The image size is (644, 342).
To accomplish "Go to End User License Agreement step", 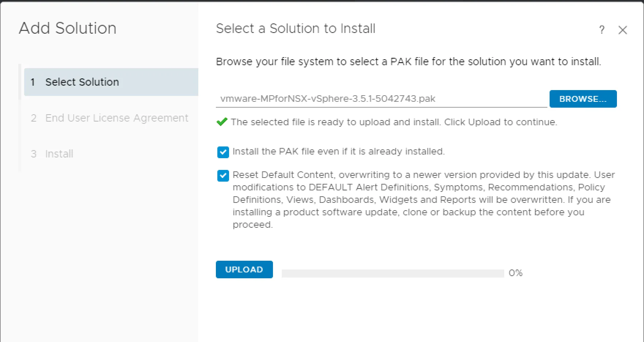I will (x=116, y=118).
